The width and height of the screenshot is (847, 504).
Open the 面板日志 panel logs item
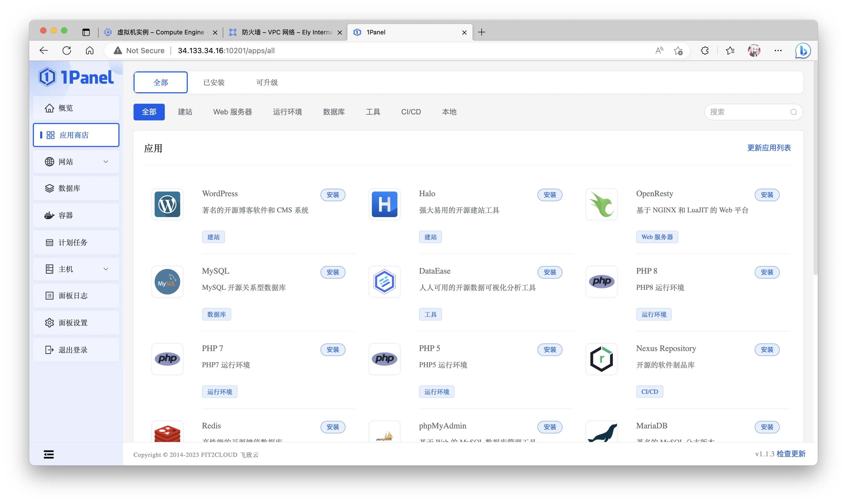tap(76, 296)
